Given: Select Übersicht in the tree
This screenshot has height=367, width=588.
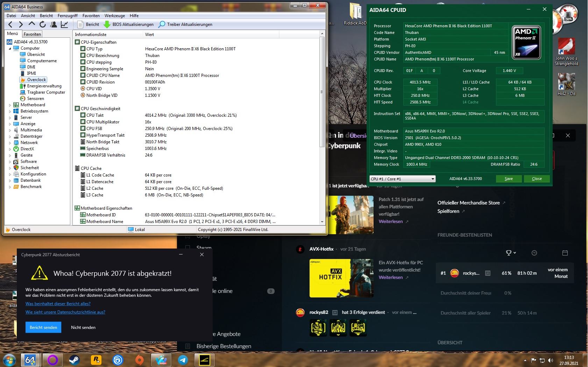Looking at the screenshot, I should [36, 55].
